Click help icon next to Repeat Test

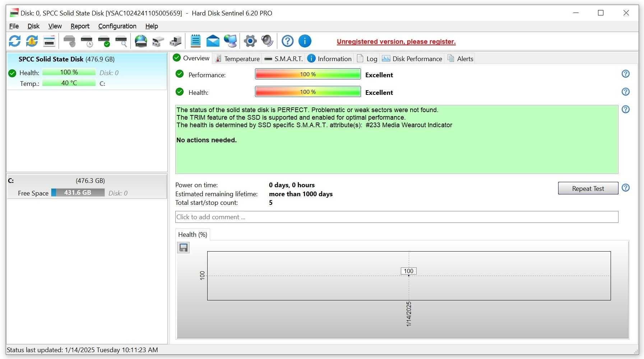coord(626,188)
